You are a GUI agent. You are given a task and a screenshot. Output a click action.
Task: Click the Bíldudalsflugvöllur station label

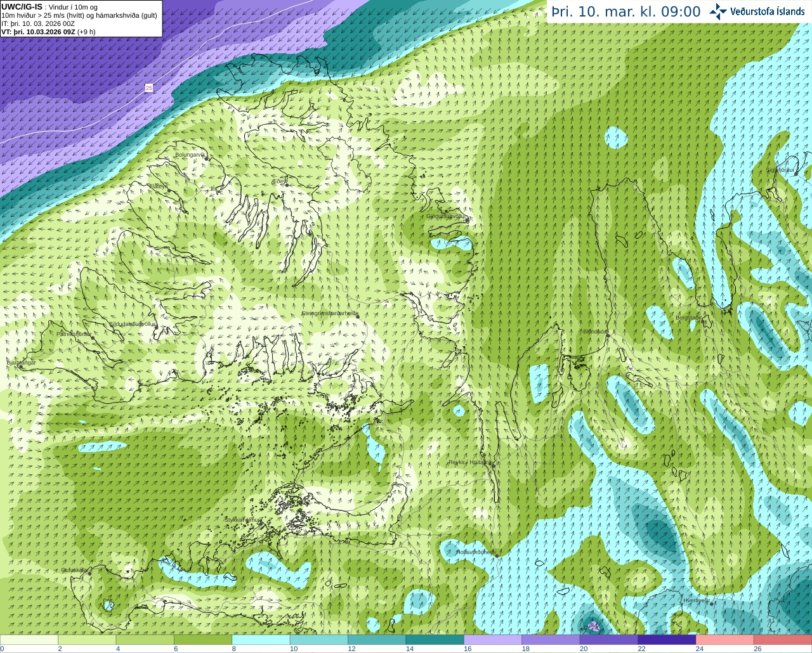pyautogui.click(x=132, y=323)
